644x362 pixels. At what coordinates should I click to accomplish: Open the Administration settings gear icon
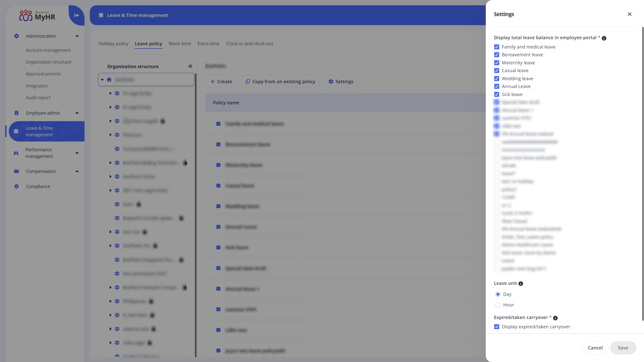pyautogui.click(x=16, y=36)
